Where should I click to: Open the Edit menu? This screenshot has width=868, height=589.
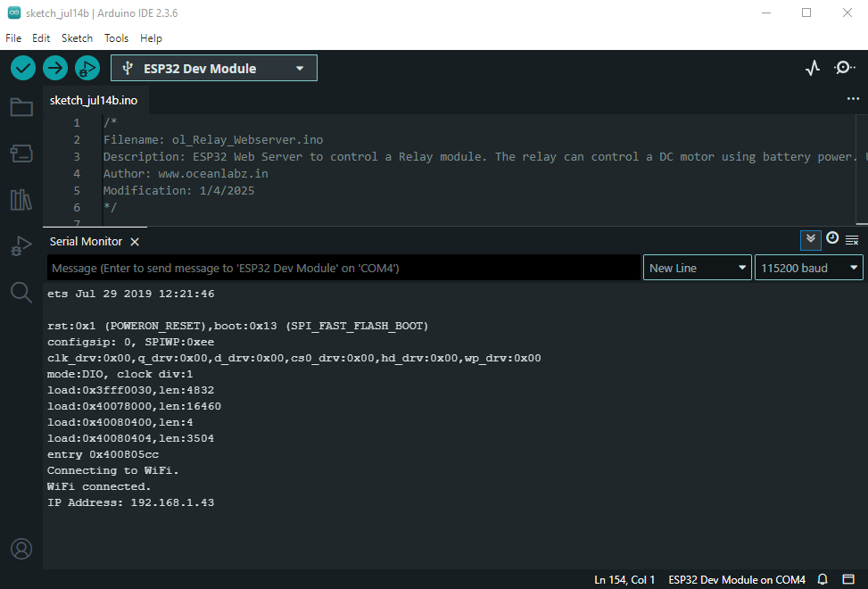coord(41,38)
